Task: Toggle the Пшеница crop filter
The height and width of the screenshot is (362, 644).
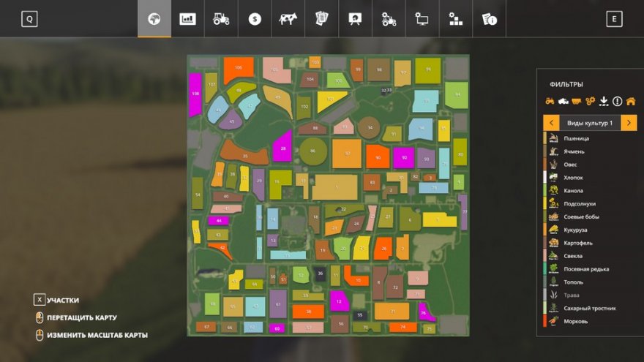Action: click(575, 138)
